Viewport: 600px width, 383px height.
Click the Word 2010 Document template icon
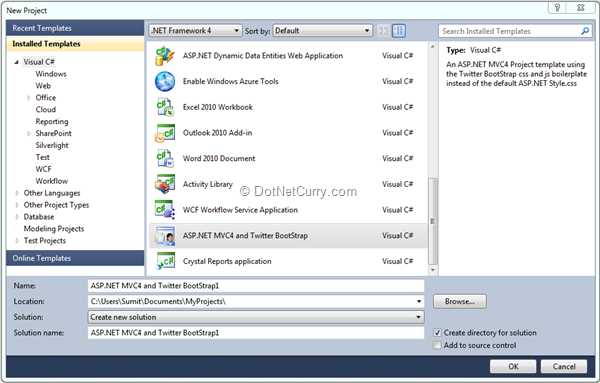pos(165,158)
